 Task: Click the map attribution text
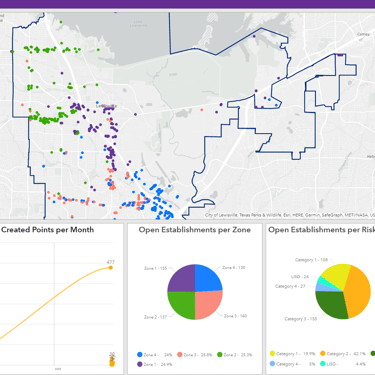(x=290, y=215)
